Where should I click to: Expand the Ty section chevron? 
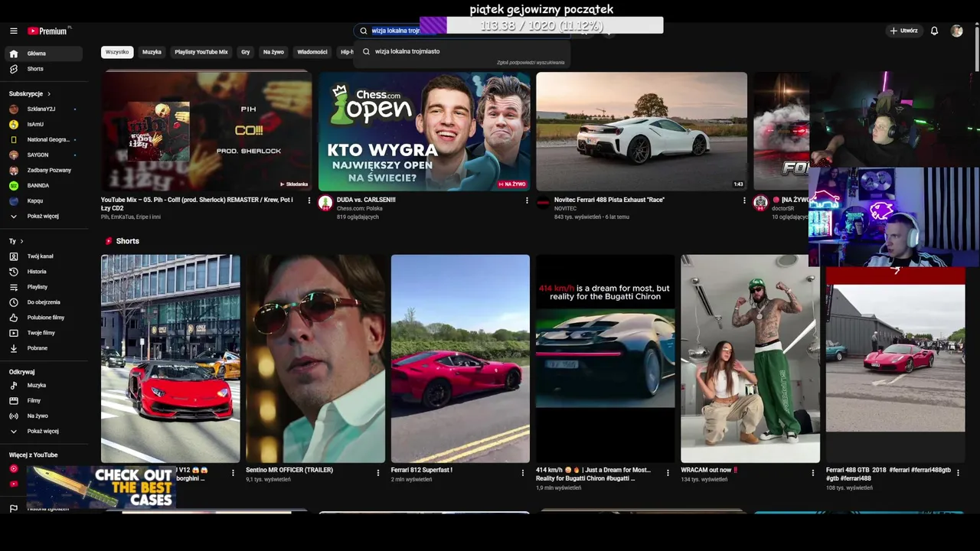(21, 241)
